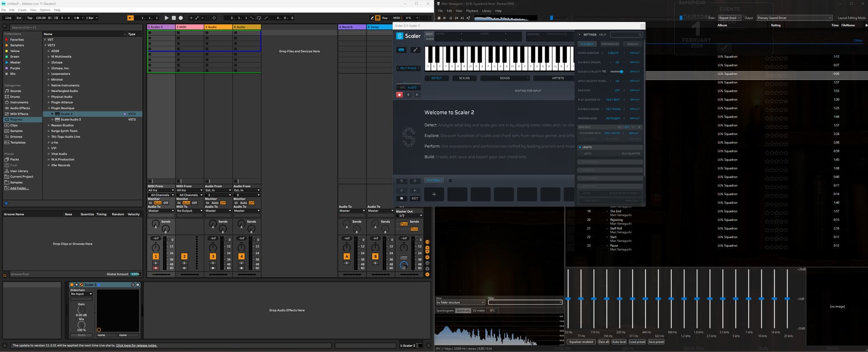Select Scaler guitar view icon
868x352 pixels.
coord(415,50)
